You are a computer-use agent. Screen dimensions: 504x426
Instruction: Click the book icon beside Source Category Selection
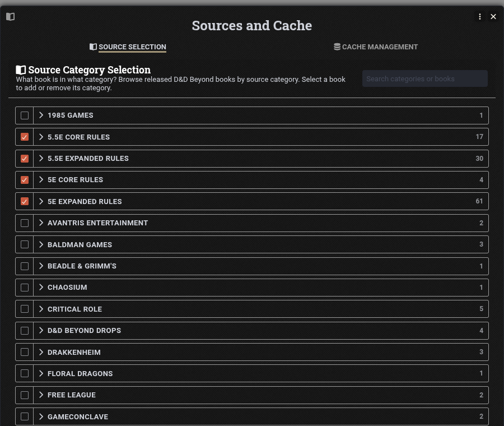pyautogui.click(x=21, y=70)
